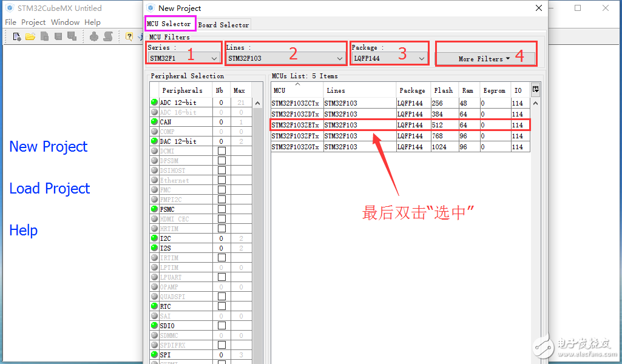This screenshot has height=364, width=622.
Task: Expand the More Filters dropdown button
Action: coord(485,59)
